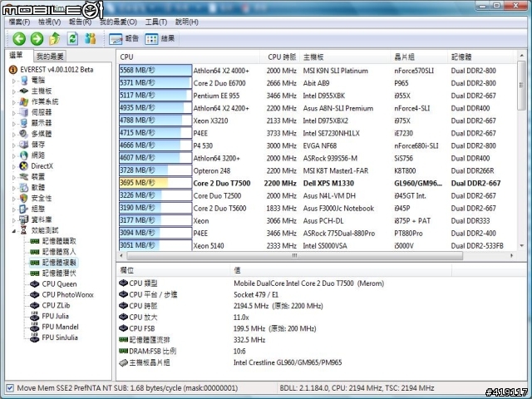Image resolution: width=532 pixels, height=399 pixels.
Task: Expand the DirectX tree node arrow
Action: pyautogui.click(x=14, y=166)
